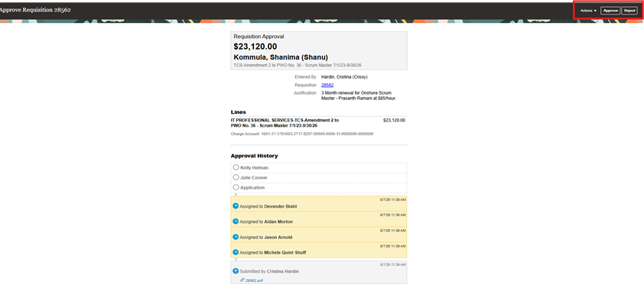Image resolution: width=644 pixels, height=291 pixels.
Task: Click Entered By value Hardin, Cristina (Crissy)
Action: (344, 76)
